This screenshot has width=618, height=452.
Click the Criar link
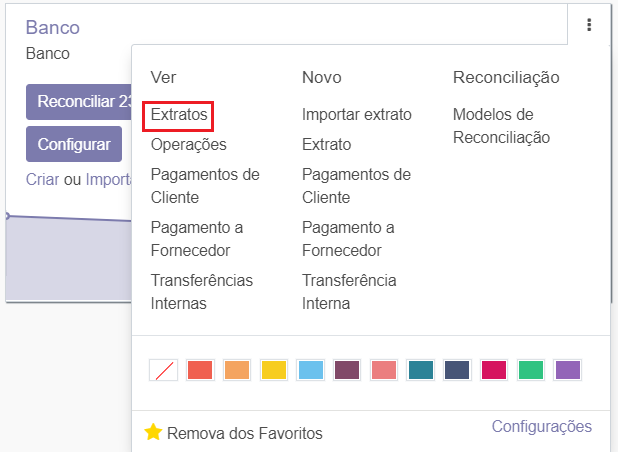(x=43, y=179)
